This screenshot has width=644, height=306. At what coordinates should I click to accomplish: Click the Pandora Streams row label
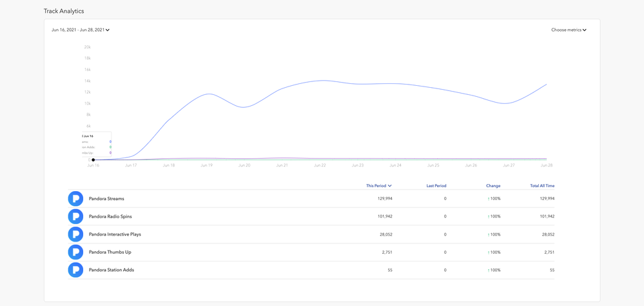(106, 199)
